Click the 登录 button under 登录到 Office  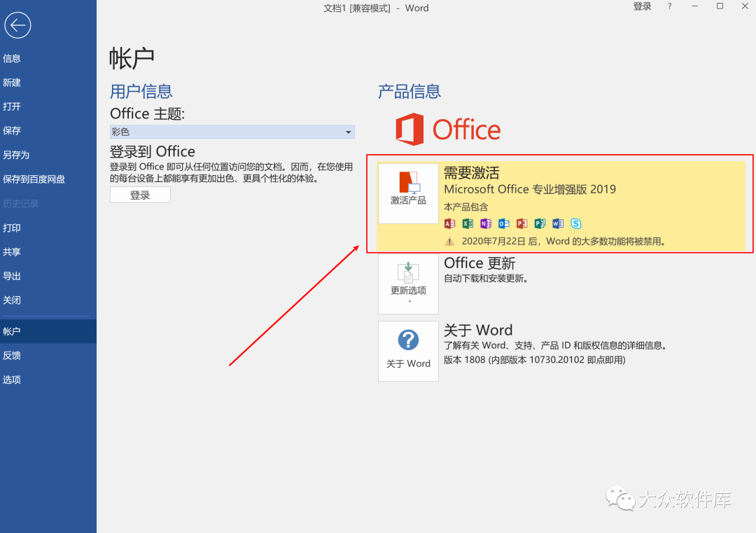click(140, 195)
